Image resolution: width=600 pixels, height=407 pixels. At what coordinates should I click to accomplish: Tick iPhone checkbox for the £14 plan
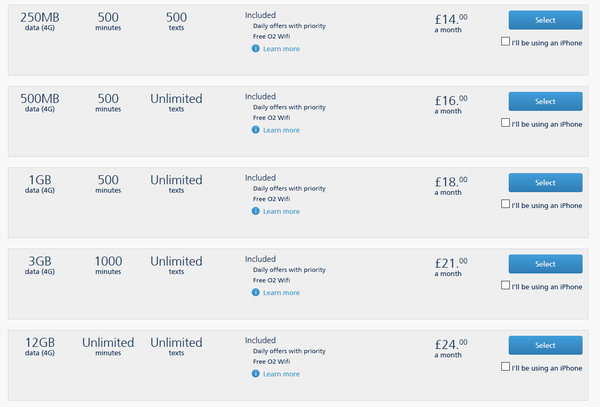pos(505,41)
